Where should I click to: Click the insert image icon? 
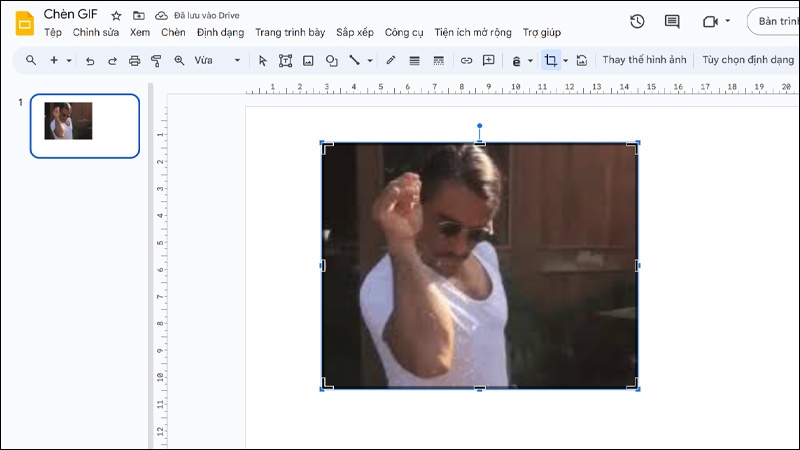pyautogui.click(x=308, y=61)
